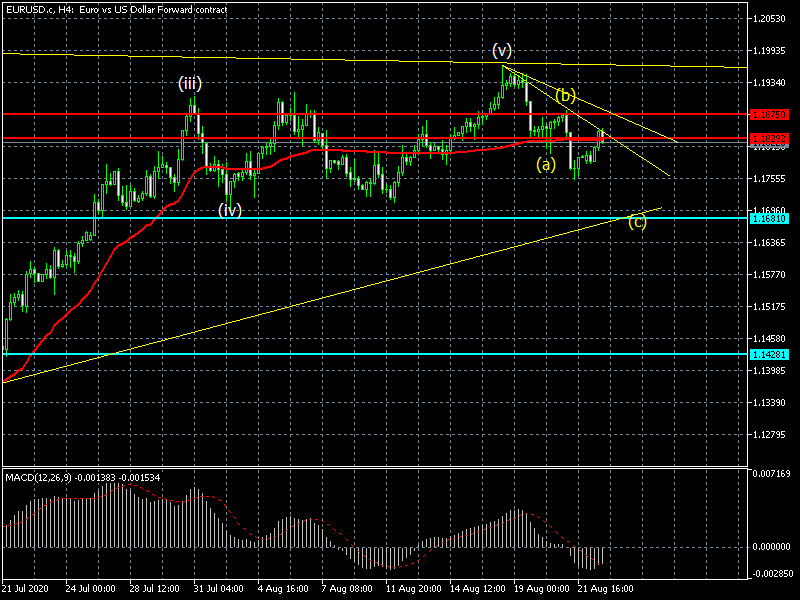
Task: Click the yellow (c) wave label
Action: click(x=637, y=221)
